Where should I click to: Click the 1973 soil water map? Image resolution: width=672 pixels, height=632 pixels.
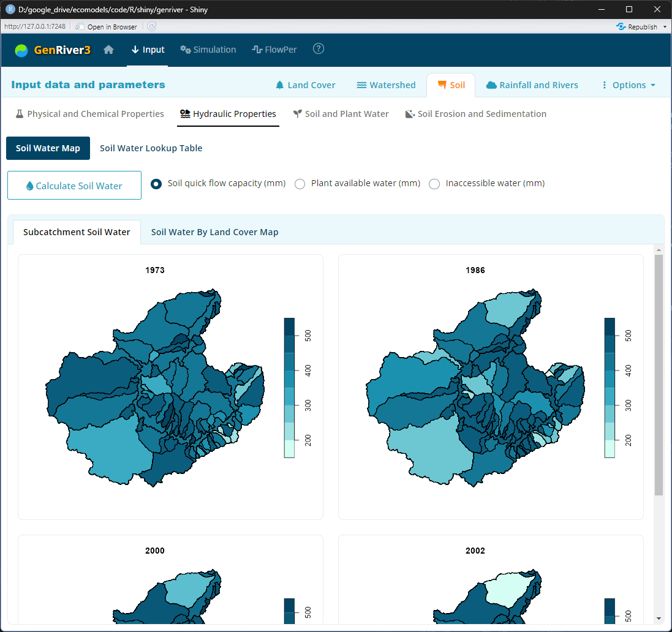click(155, 388)
